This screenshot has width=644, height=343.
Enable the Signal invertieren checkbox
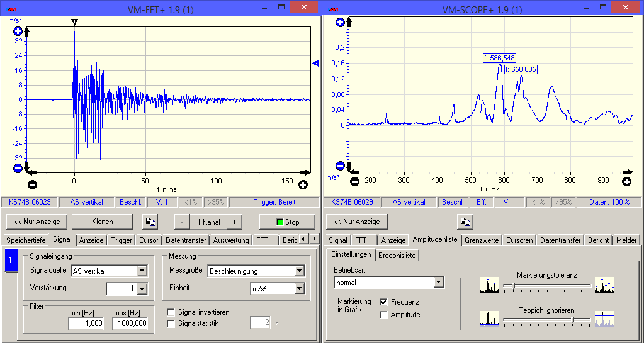(x=171, y=312)
